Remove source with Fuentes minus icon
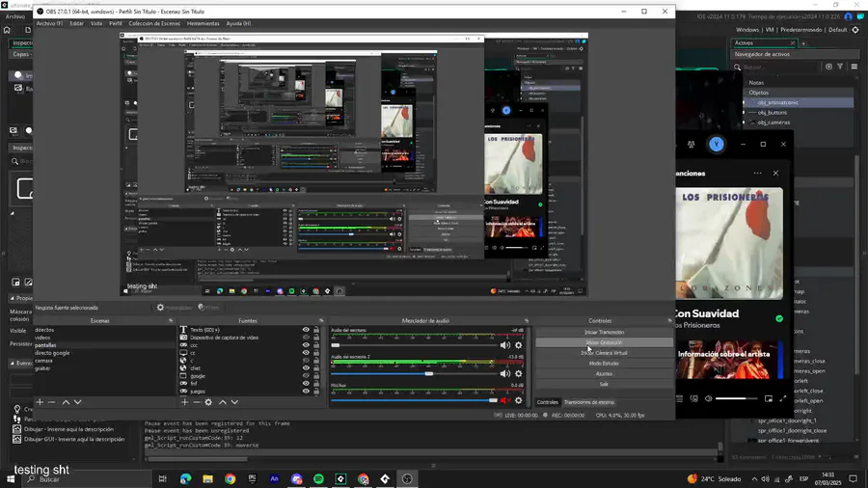This screenshot has height=488, width=868. pos(196,402)
